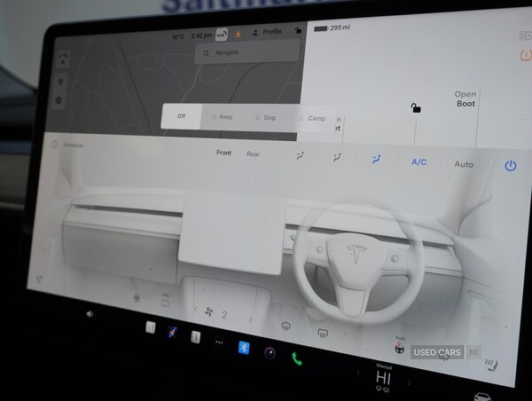Toggle climate power button off
The height and width of the screenshot is (401, 532).
pos(510,166)
